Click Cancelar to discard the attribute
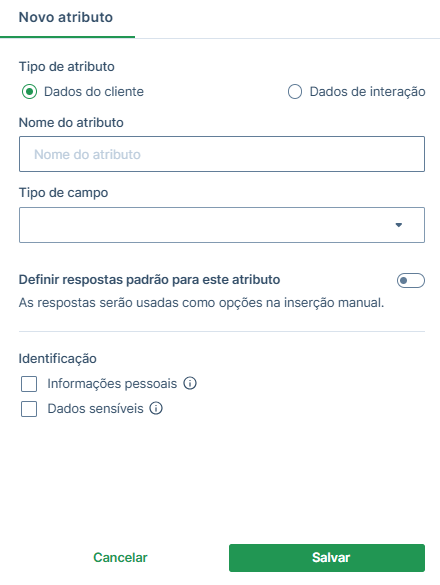This screenshot has height=585, width=440. click(120, 557)
